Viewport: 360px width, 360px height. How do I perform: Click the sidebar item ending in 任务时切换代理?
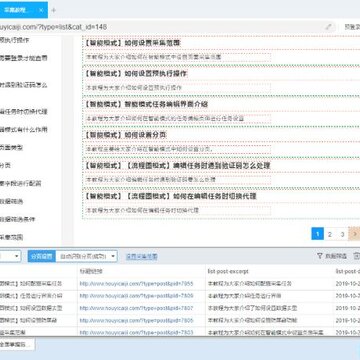click(x=23, y=111)
